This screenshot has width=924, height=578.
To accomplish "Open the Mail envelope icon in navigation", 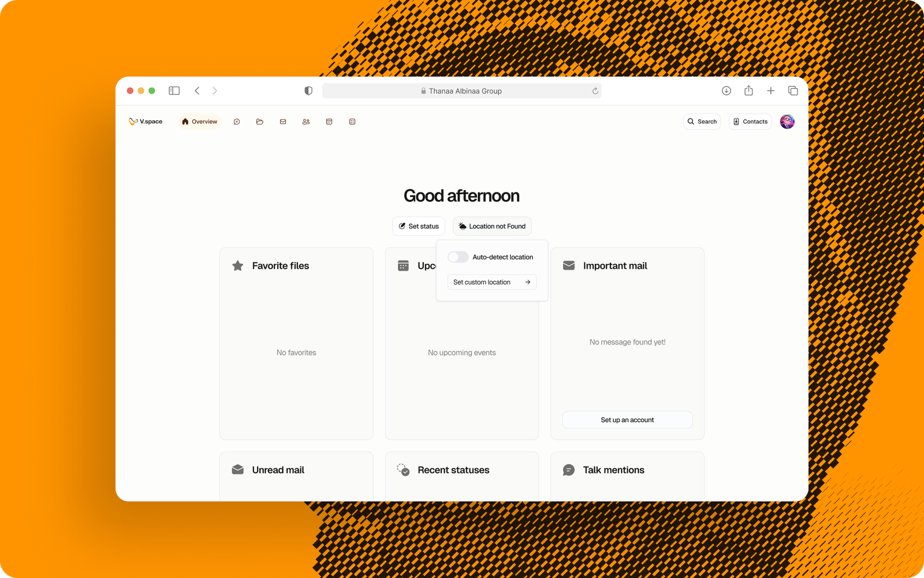I will click(x=283, y=122).
